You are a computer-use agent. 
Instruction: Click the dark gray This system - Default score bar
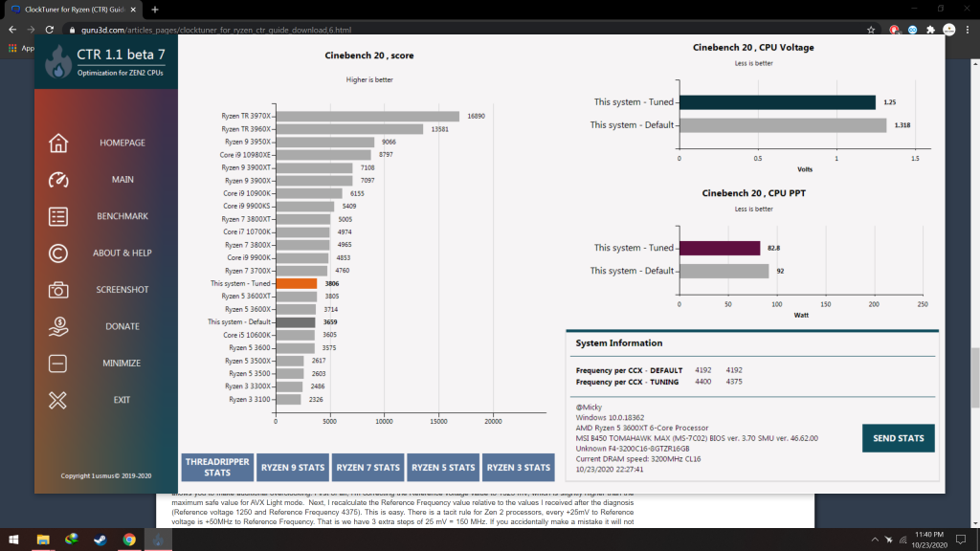(x=296, y=322)
